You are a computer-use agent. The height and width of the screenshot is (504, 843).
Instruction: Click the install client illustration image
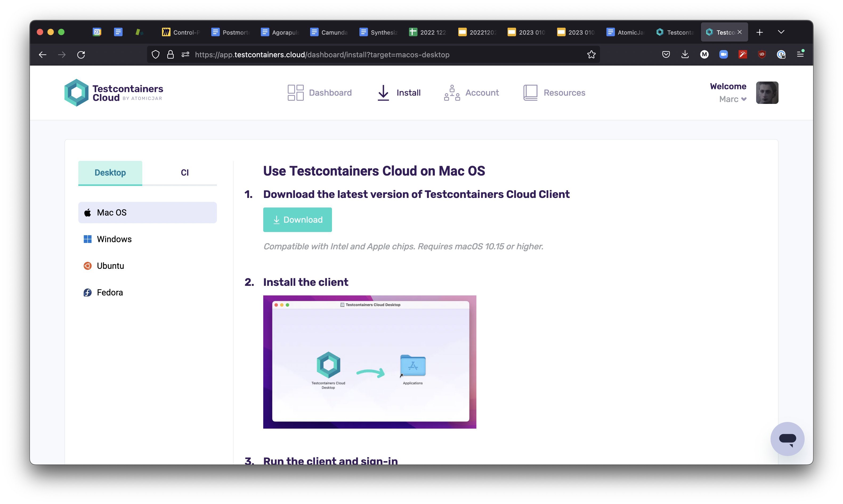[x=370, y=362]
